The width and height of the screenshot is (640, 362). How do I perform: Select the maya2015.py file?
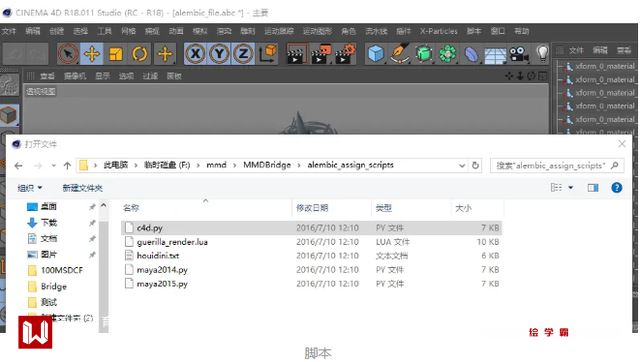[311, 283]
